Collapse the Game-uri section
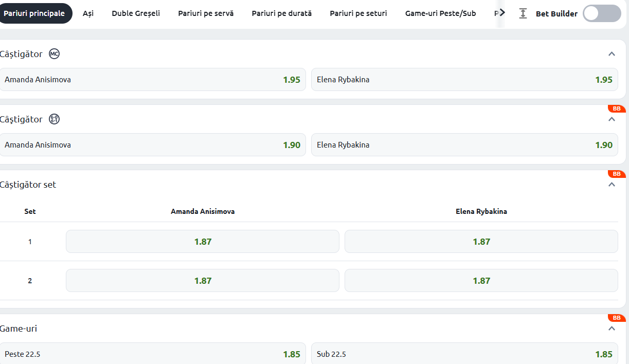The height and width of the screenshot is (364, 629). point(612,329)
